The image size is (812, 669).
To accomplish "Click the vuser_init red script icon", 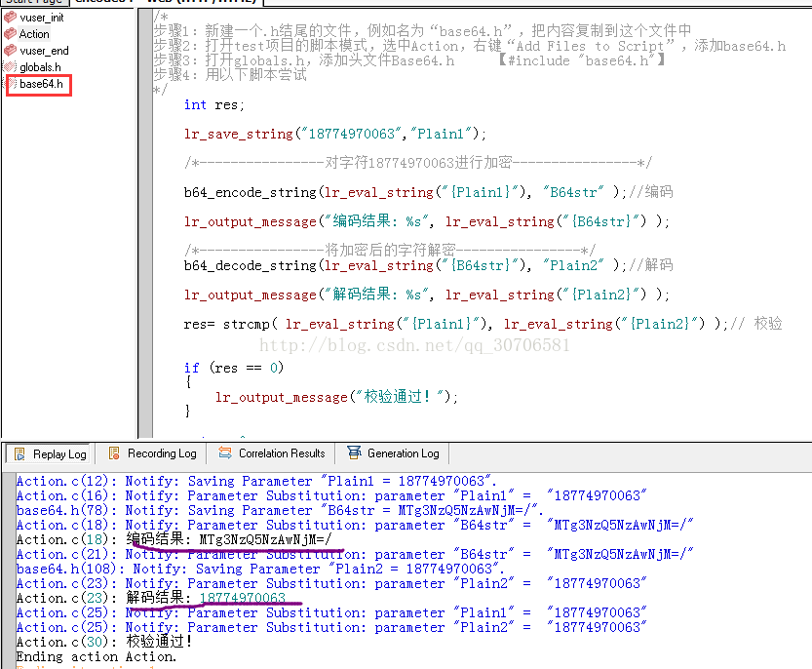I will tap(11, 18).
